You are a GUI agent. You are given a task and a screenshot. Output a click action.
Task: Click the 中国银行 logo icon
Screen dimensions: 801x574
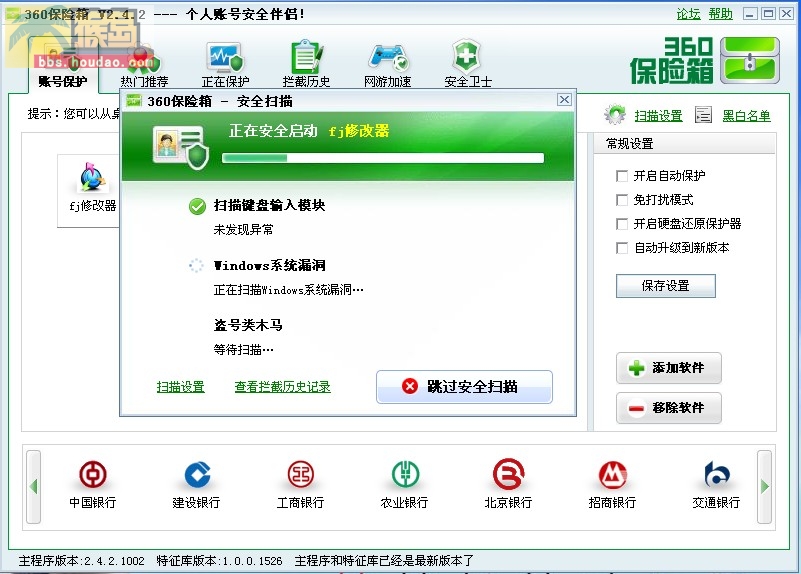[x=92, y=474]
